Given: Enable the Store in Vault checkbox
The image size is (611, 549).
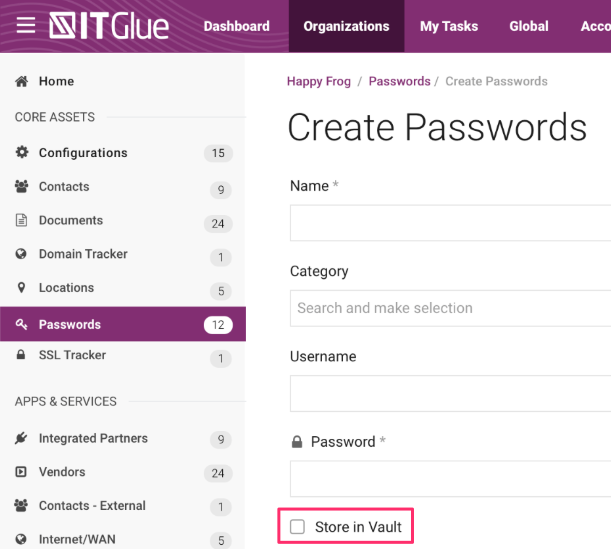Looking at the screenshot, I should 297,526.
